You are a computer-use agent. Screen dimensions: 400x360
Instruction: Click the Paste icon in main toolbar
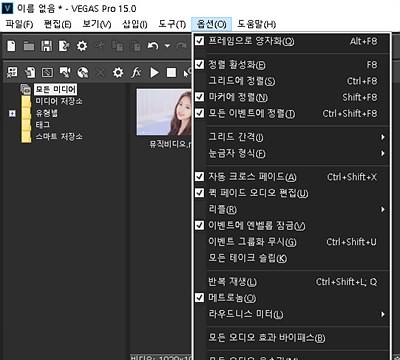pos(135,46)
